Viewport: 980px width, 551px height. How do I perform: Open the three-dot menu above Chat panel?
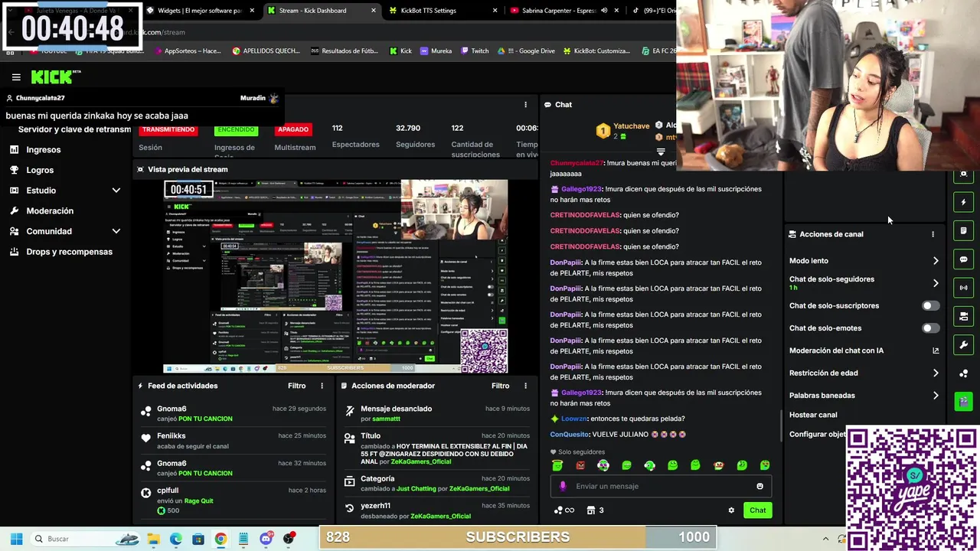pyautogui.click(x=525, y=105)
